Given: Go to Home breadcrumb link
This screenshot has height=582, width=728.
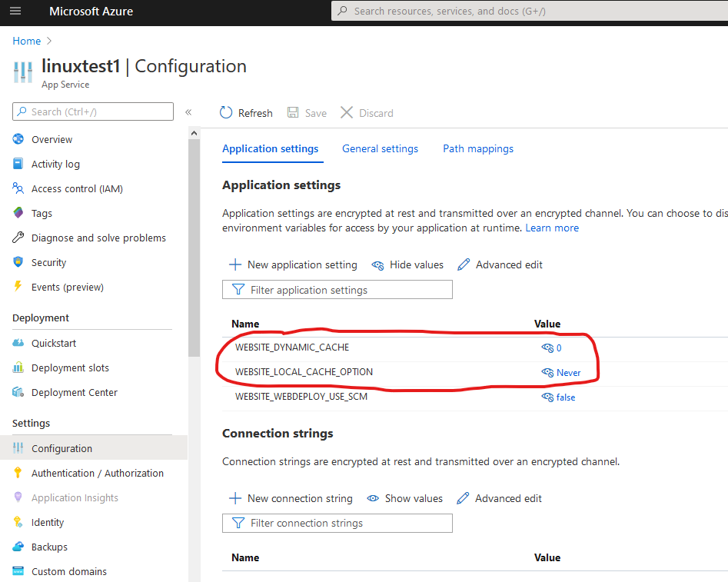Looking at the screenshot, I should tap(26, 41).
